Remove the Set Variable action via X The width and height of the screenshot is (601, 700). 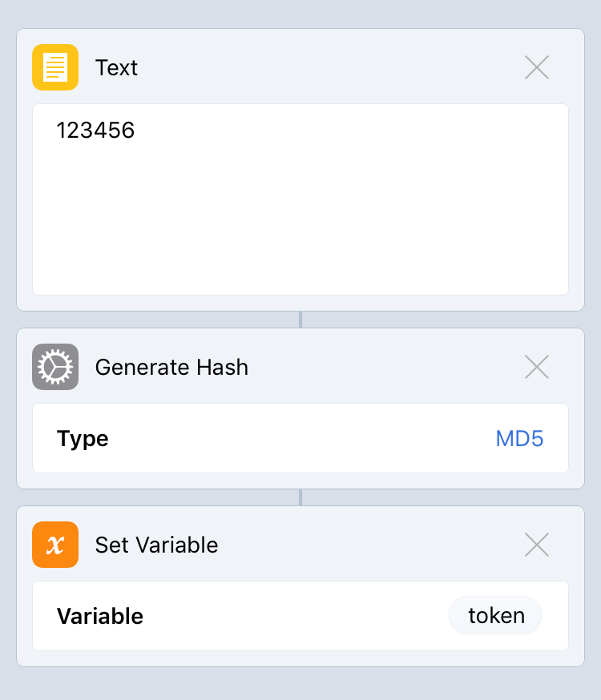(x=537, y=545)
